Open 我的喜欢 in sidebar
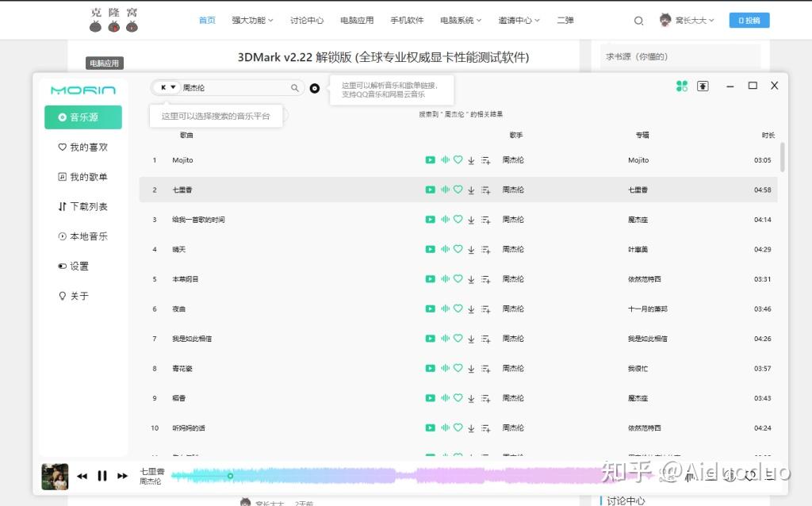 coord(83,147)
